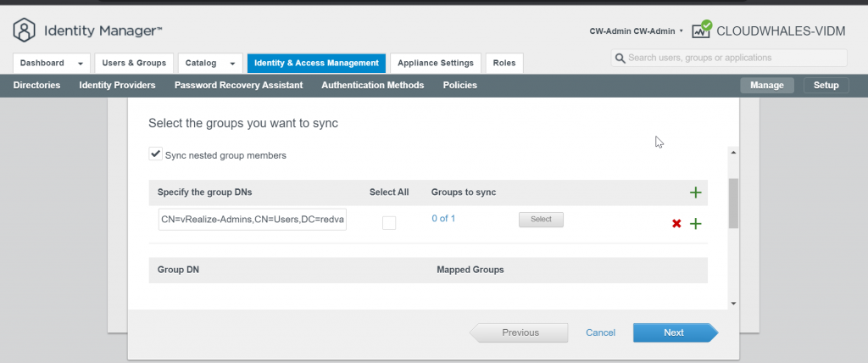The image size is (868, 363).
Task: Click the search users, groups or applications box
Action: pos(729,59)
